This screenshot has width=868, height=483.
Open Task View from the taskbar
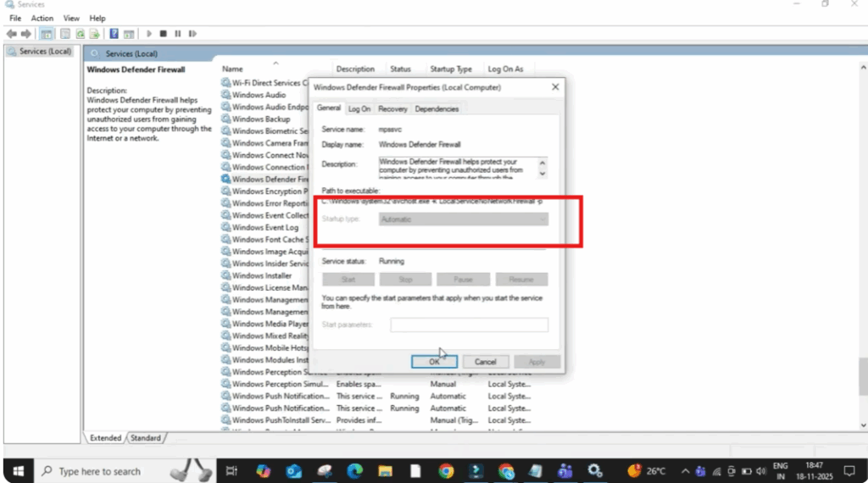tap(231, 471)
